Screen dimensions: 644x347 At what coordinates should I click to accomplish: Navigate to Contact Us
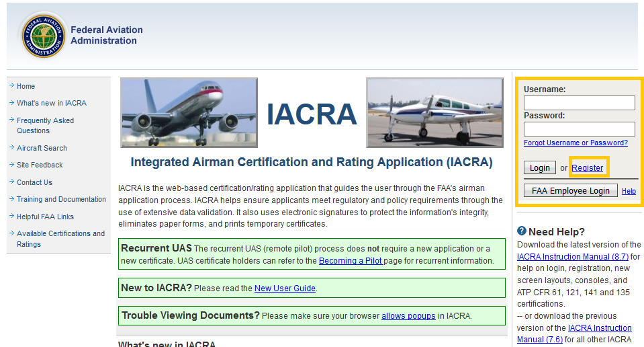pyautogui.click(x=34, y=182)
